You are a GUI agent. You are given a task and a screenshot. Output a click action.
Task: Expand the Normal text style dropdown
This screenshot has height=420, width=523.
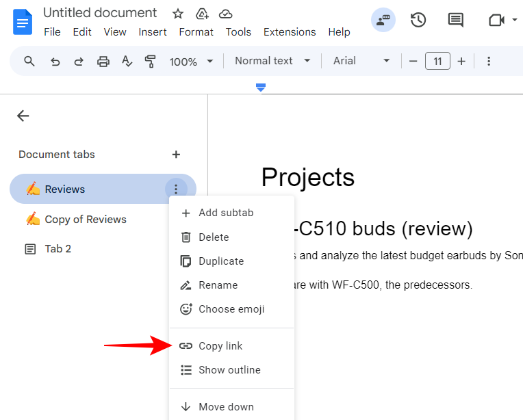[x=272, y=61]
